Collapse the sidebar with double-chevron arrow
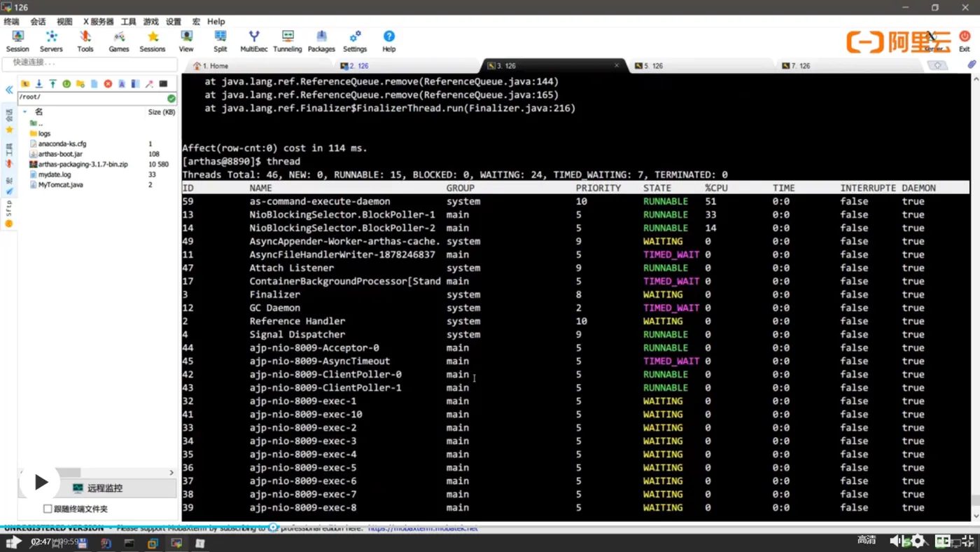 [x=9, y=90]
